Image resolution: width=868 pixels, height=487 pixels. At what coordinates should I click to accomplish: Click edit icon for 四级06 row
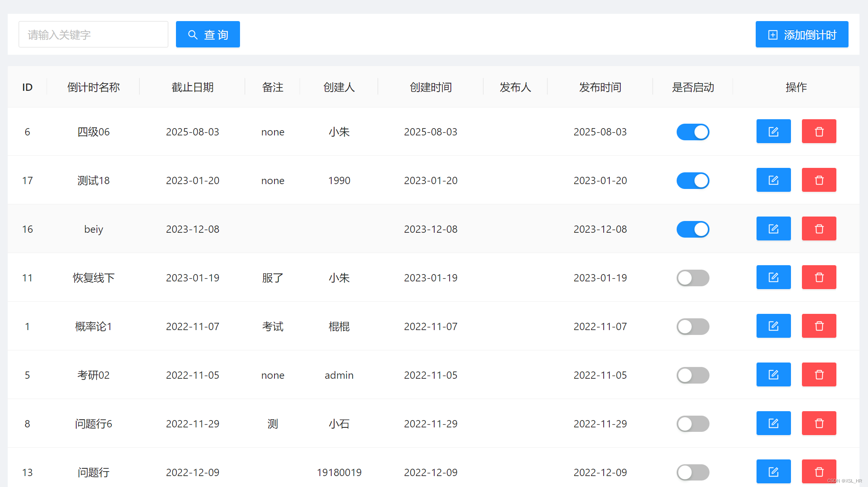773,131
